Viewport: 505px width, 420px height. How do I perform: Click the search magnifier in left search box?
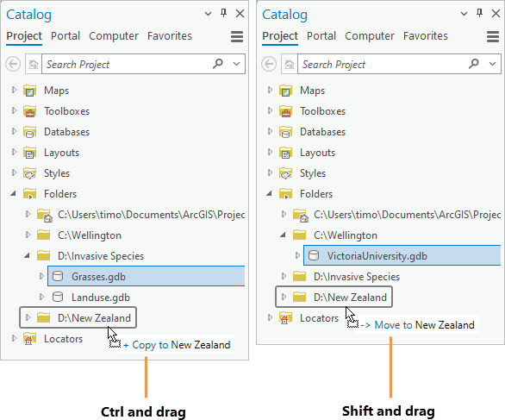218,64
